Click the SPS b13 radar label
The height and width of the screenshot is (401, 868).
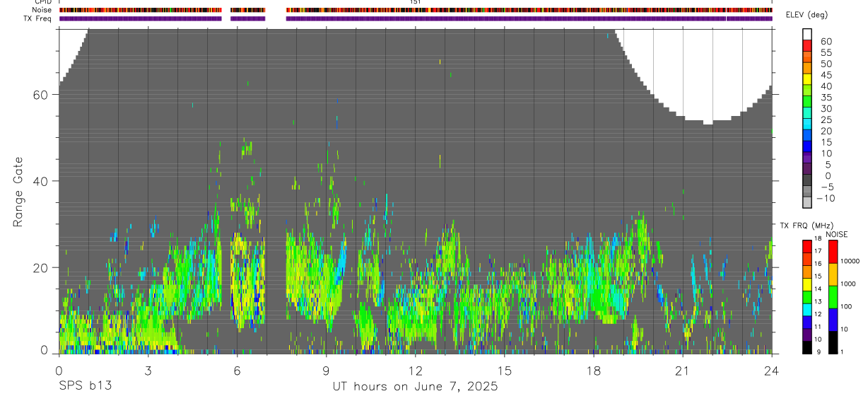[86, 386]
